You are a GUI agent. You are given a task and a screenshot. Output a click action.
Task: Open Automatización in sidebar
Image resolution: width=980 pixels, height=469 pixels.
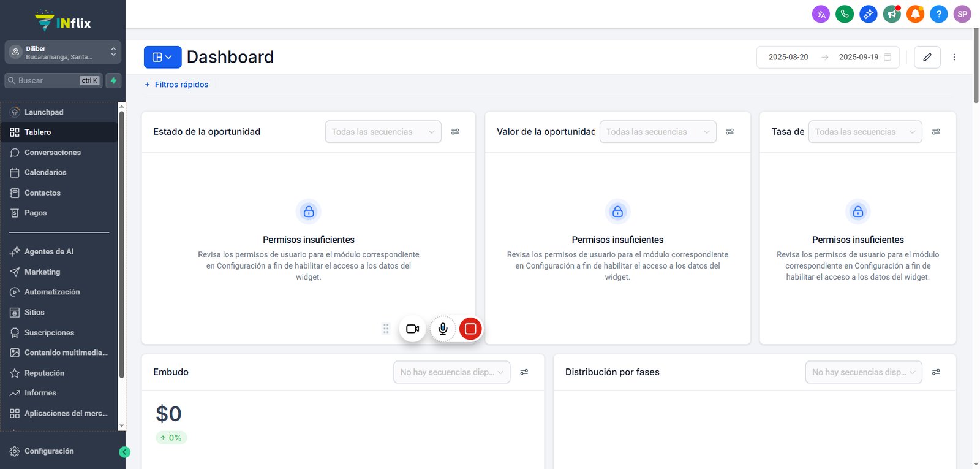click(x=59, y=292)
